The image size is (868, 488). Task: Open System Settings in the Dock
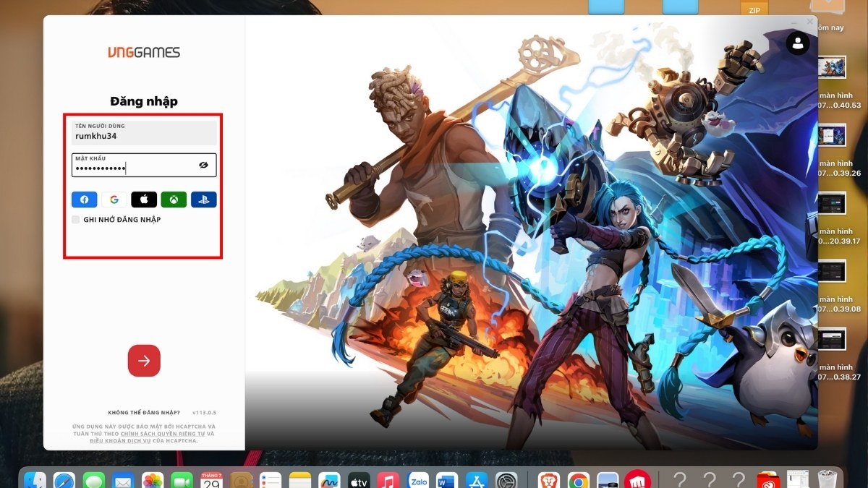(506, 481)
